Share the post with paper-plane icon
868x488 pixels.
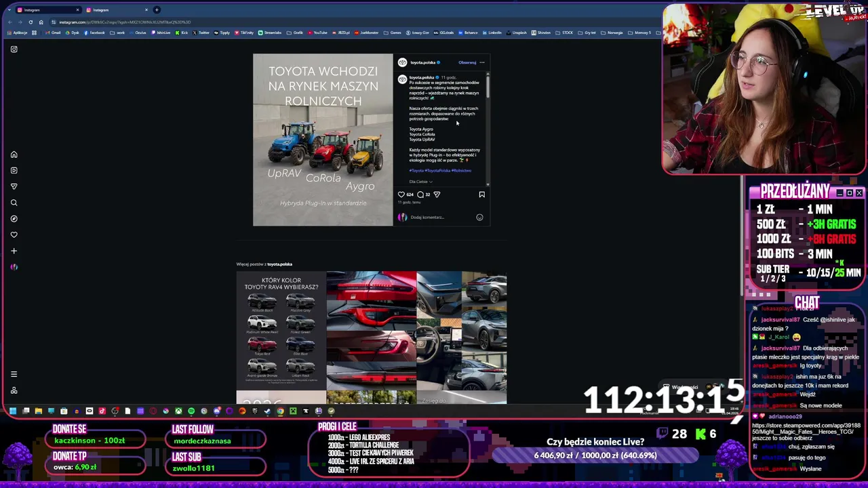click(x=437, y=195)
